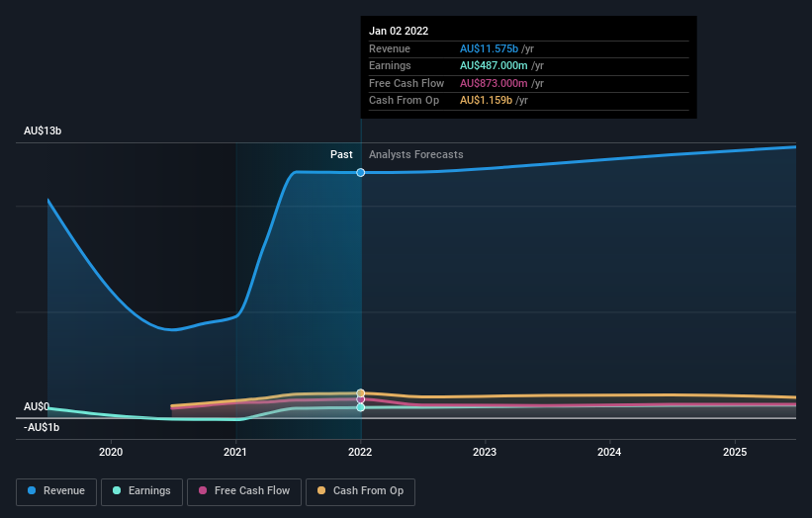812x518 pixels.
Task: Click the blue Revenue data point at 2022
Action: (x=360, y=172)
